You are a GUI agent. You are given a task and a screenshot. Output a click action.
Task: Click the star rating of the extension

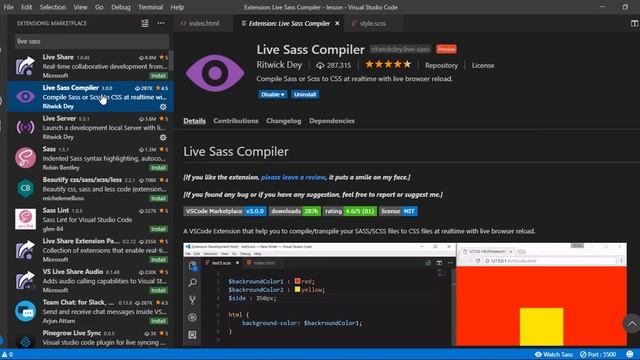click(x=388, y=64)
